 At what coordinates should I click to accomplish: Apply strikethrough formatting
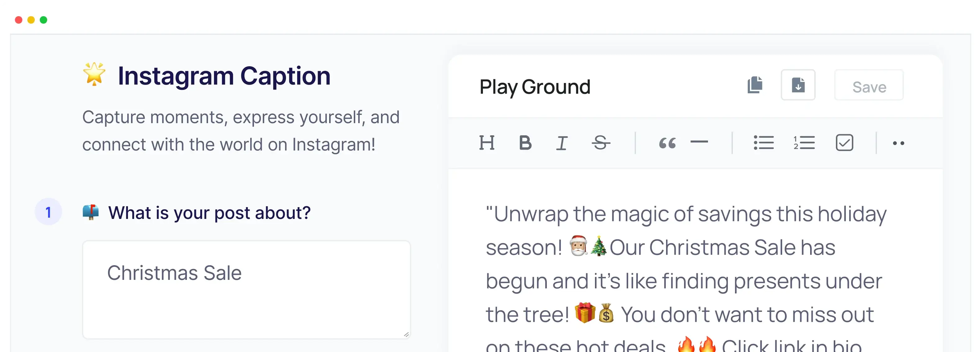[601, 143]
